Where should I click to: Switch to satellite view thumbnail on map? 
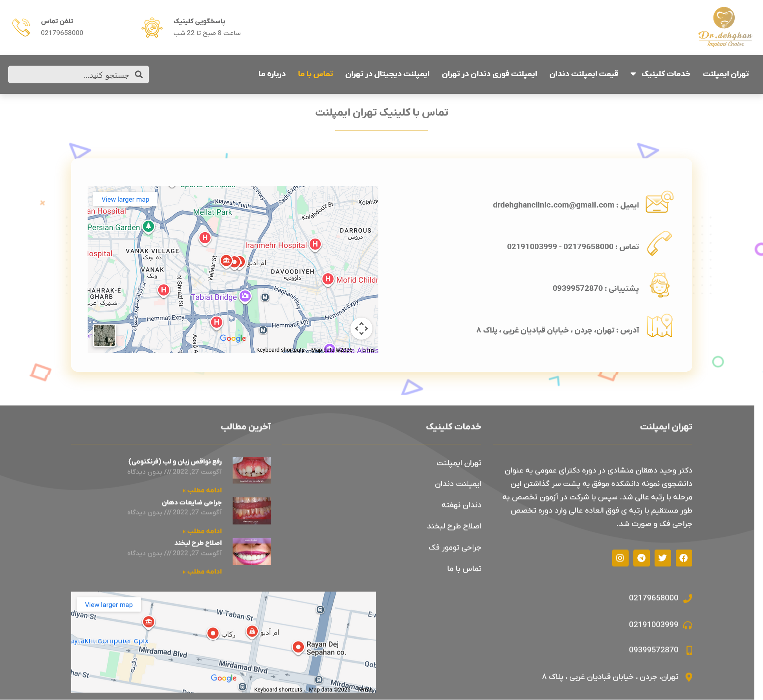[105, 335]
